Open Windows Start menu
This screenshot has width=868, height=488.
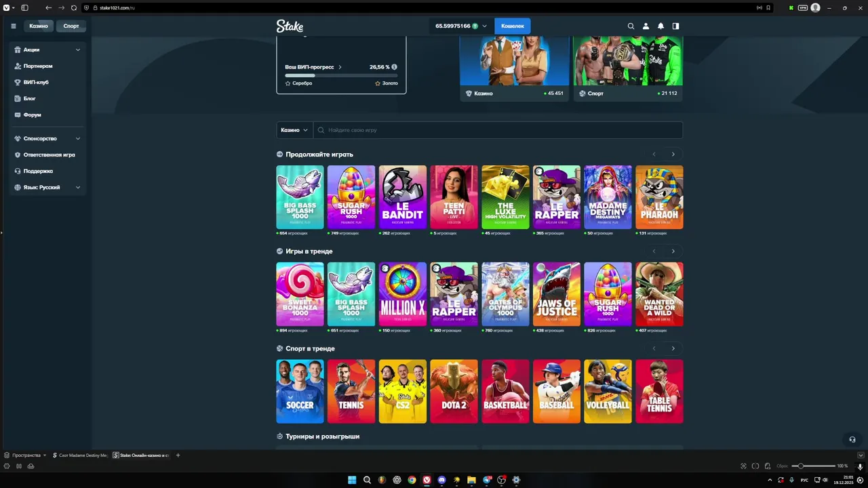tap(352, 480)
